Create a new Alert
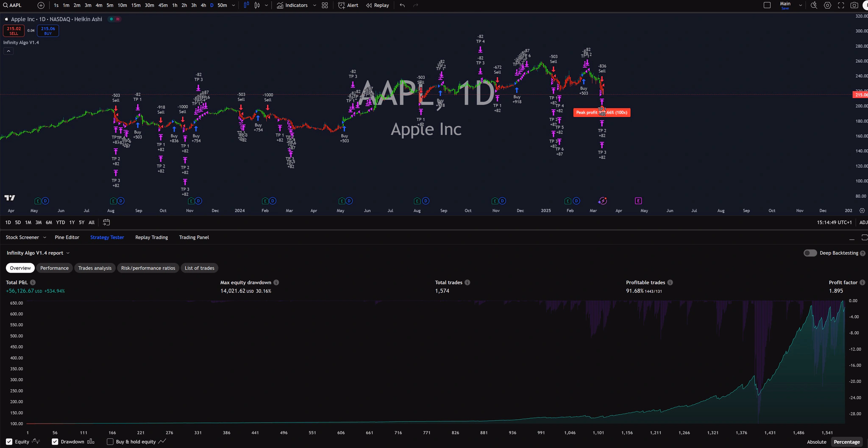The image size is (868, 448). coord(348,5)
